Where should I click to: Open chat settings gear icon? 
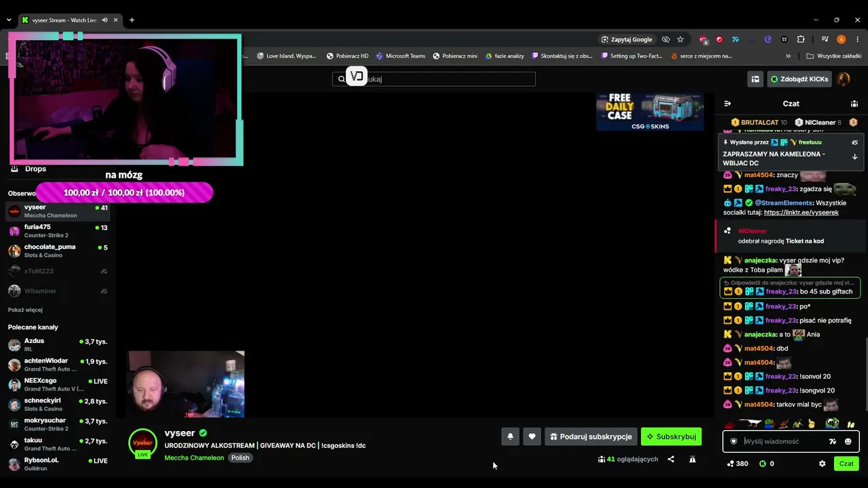822,464
